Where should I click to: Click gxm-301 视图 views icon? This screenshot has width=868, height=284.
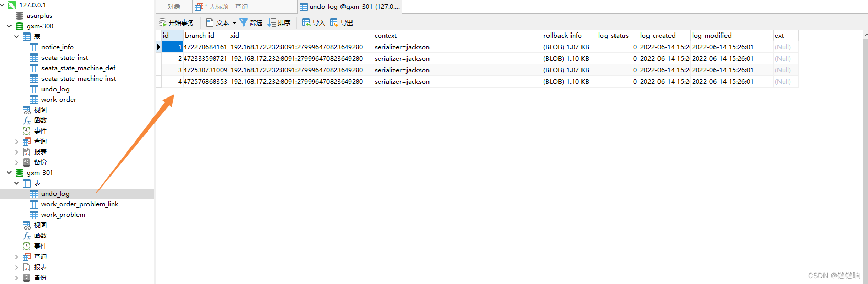pyautogui.click(x=27, y=225)
